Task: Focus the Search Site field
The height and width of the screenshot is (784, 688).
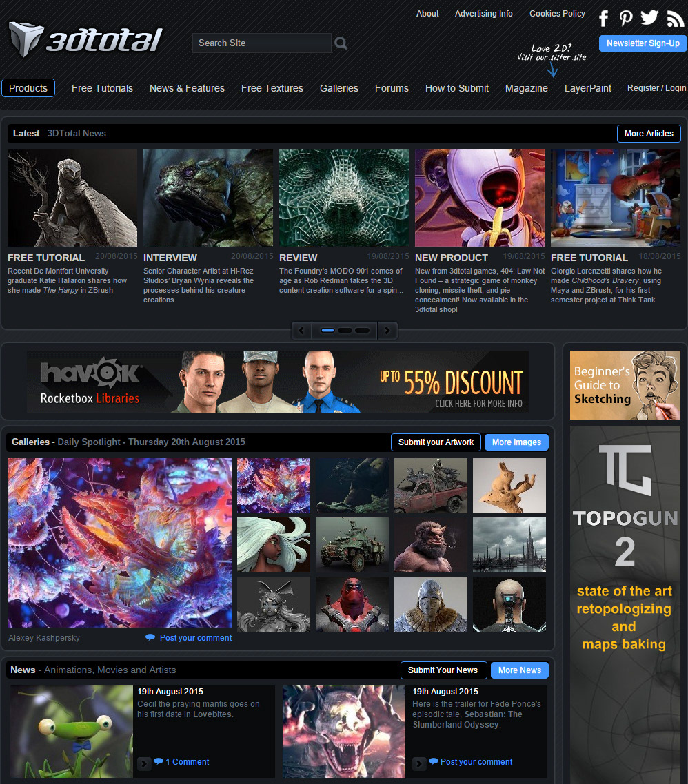Action: click(262, 43)
